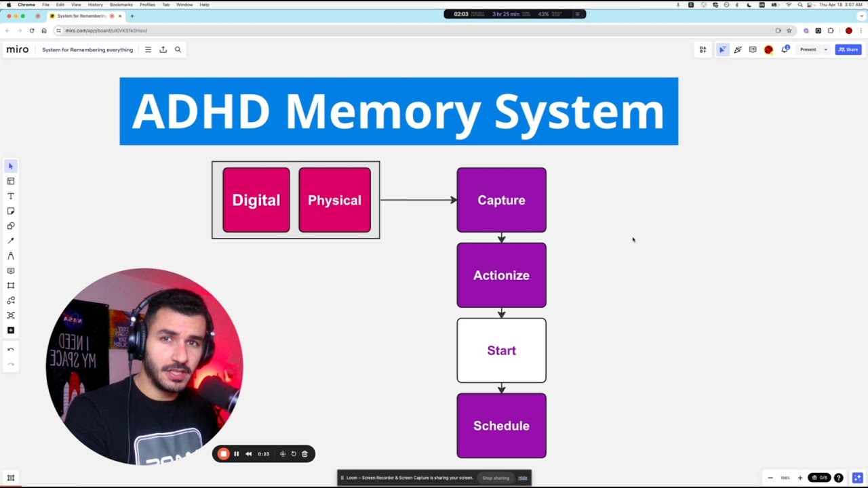Open the help question mark button
The height and width of the screenshot is (488, 868).
pyautogui.click(x=839, y=478)
